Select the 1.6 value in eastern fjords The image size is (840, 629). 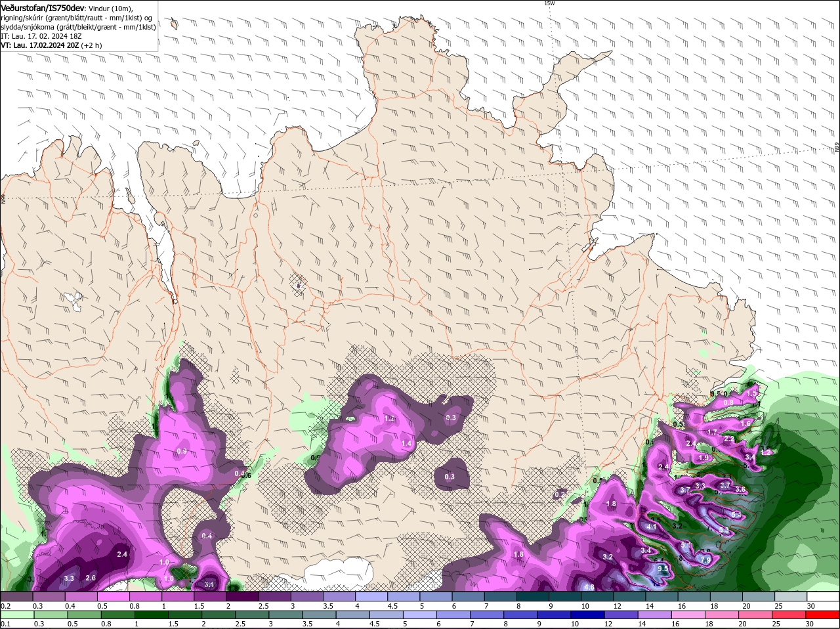[x=745, y=423]
